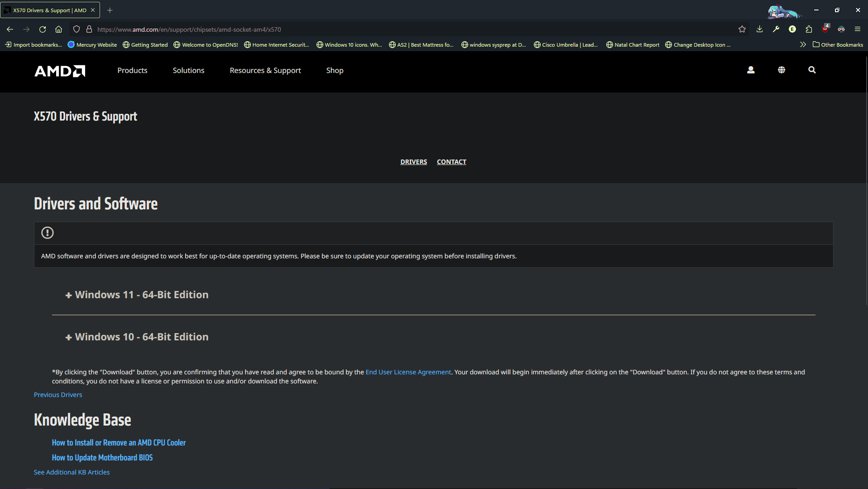Viewport: 868px width, 489px height.
Task: Close the X570 Drivers tab
Action: tap(93, 10)
